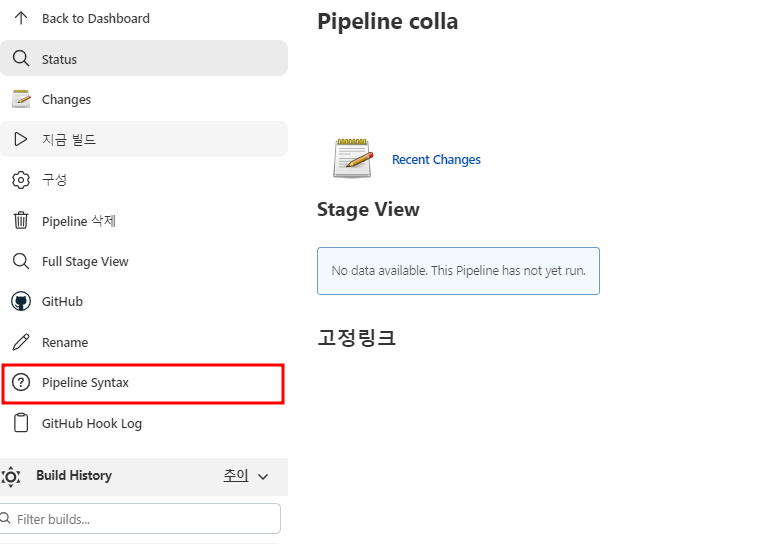Open the Recent Changes link
This screenshot has width=775, height=544.
point(436,160)
